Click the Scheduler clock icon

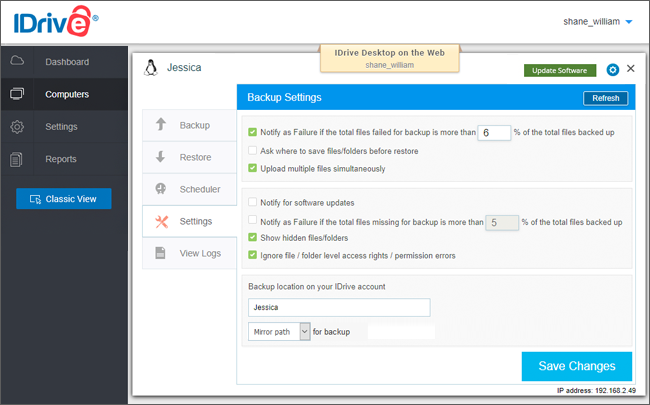point(160,189)
